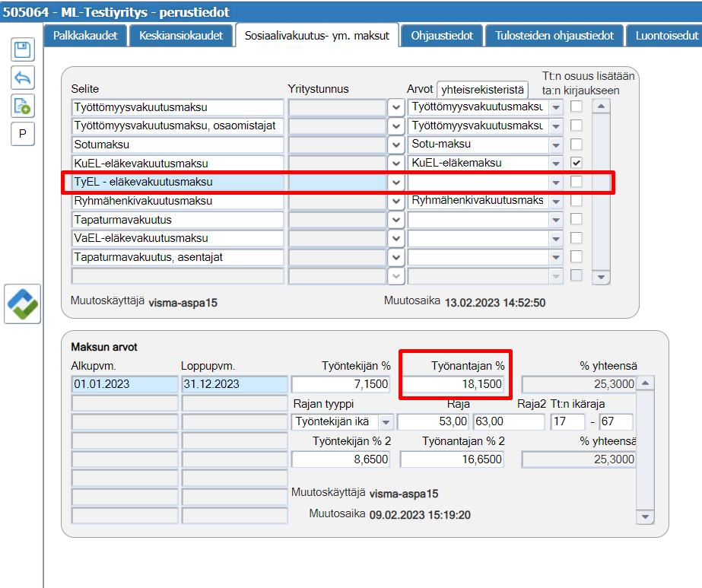Select Sosiaalivakuutus- ym. maksut tab
Viewport: 702px width, 588px height.
(317, 36)
